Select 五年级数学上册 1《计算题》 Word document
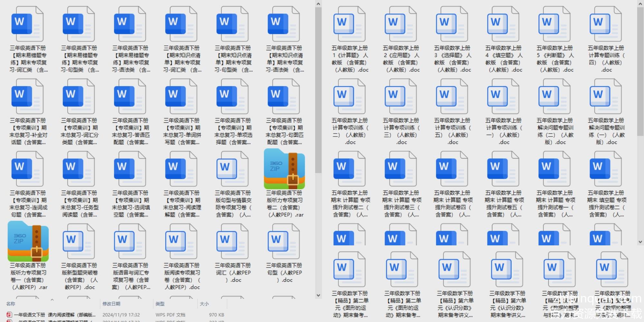 (x=349, y=24)
